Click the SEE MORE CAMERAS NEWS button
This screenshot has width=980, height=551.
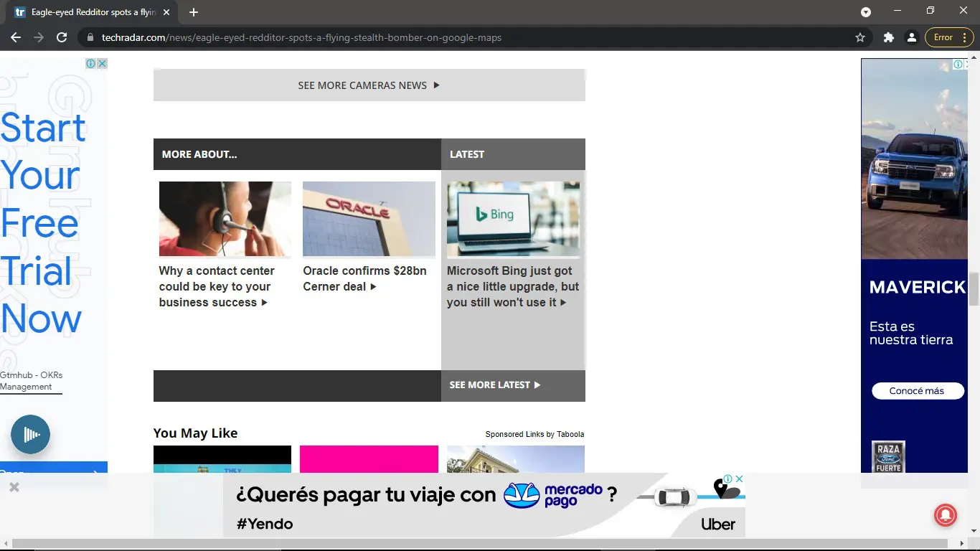pos(369,85)
